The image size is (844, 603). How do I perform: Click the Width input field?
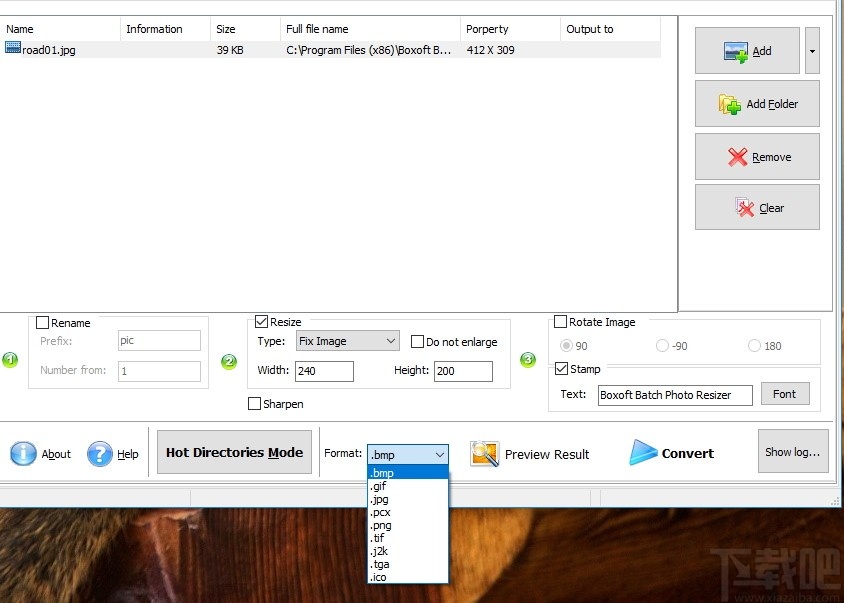coord(324,371)
